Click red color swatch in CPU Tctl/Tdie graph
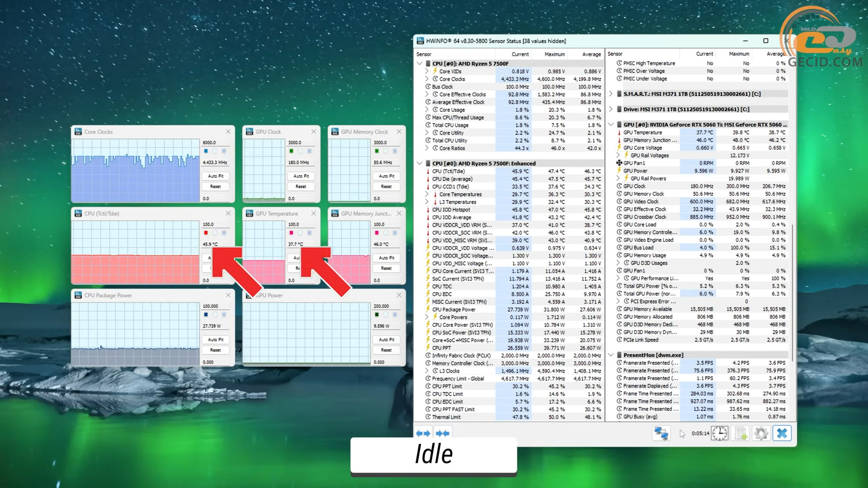This screenshot has width=868, height=488. pyautogui.click(x=206, y=233)
